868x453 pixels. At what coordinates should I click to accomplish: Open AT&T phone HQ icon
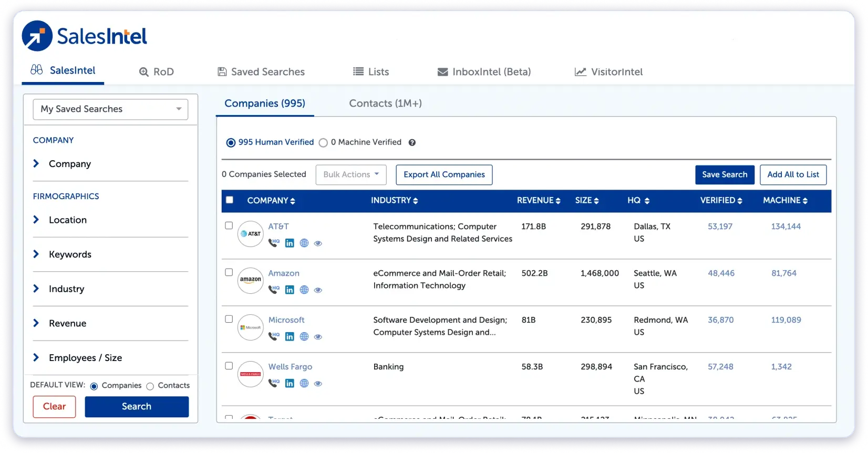[274, 243]
